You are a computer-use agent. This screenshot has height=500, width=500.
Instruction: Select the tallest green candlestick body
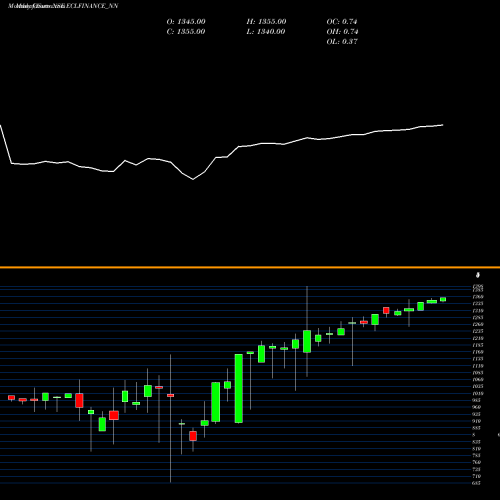239,388
